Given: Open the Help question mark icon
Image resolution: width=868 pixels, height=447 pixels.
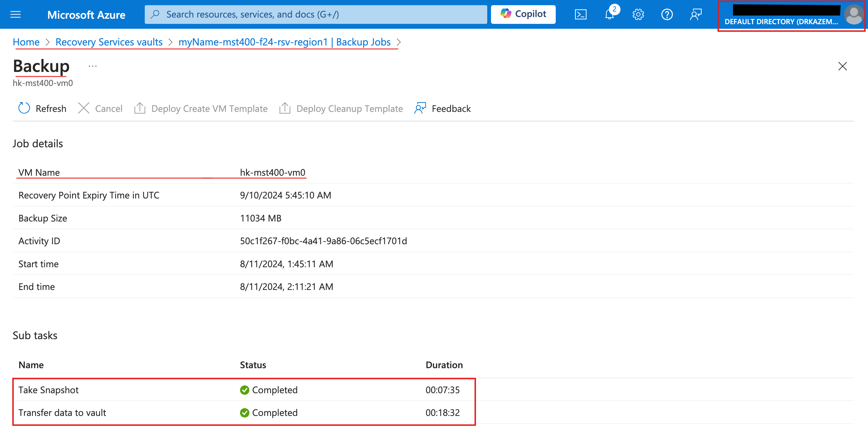Looking at the screenshot, I should pos(667,14).
